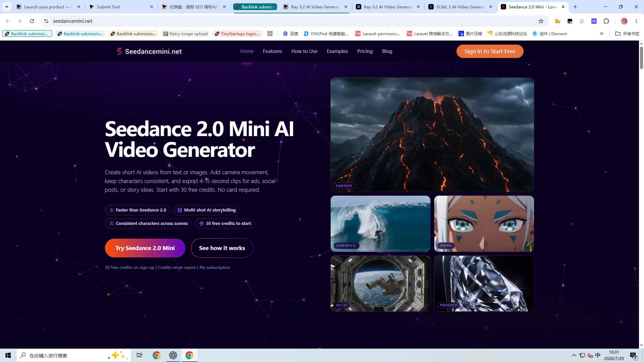Open the Features nav link

(272, 51)
